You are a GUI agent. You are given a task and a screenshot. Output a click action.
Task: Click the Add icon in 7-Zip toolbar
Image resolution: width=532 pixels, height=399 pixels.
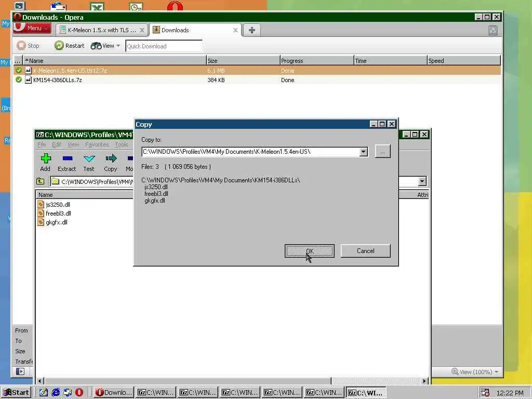click(x=45, y=163)
